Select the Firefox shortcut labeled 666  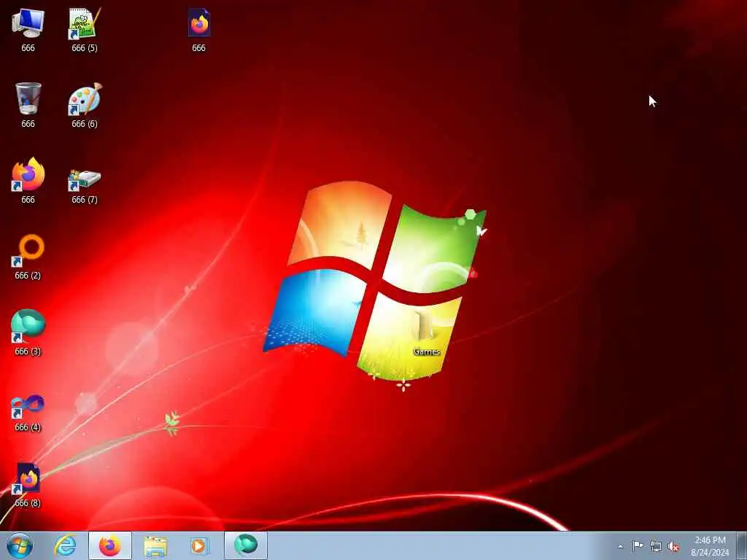pyautogui.click(x=28, y=181)
